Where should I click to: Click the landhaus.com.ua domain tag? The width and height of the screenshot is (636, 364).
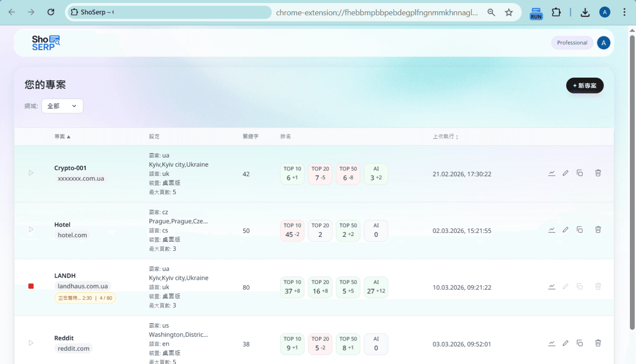pos(83,286)
